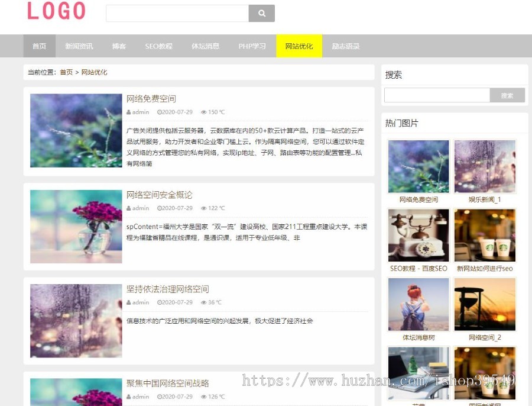Click the magnifier search button in header
This screenshot has height=406, width=532.
262,13
